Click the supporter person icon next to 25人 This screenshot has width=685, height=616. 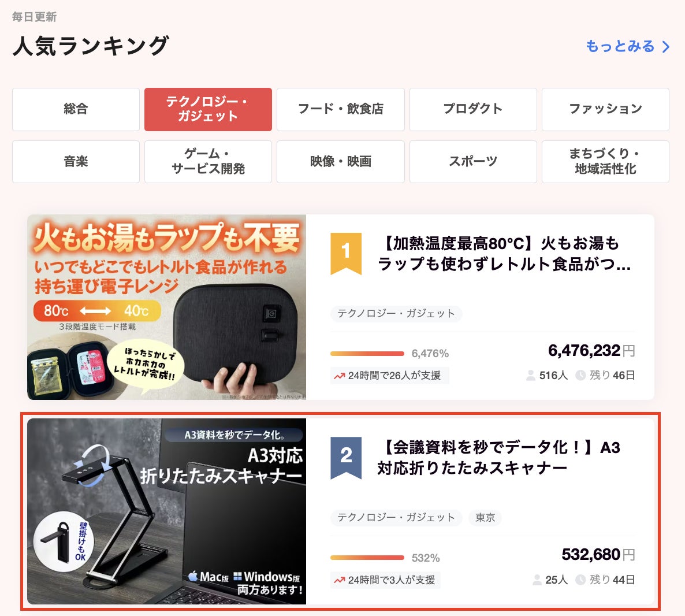click(537, 580)
